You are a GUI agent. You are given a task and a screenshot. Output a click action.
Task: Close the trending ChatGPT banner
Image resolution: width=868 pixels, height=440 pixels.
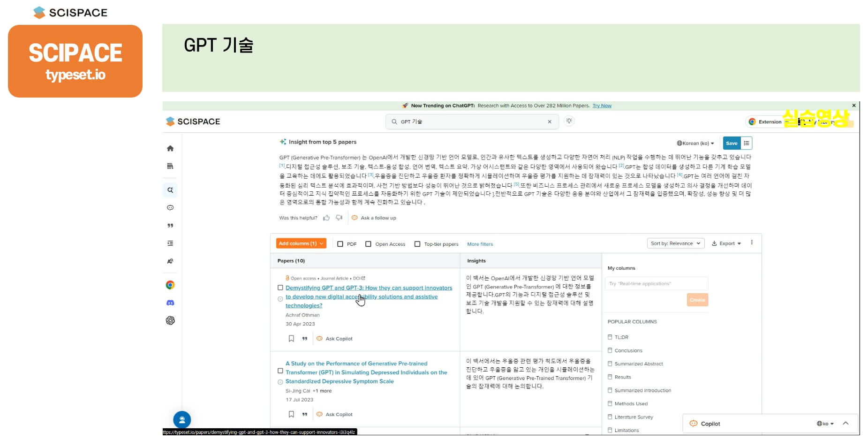(854, 106)
